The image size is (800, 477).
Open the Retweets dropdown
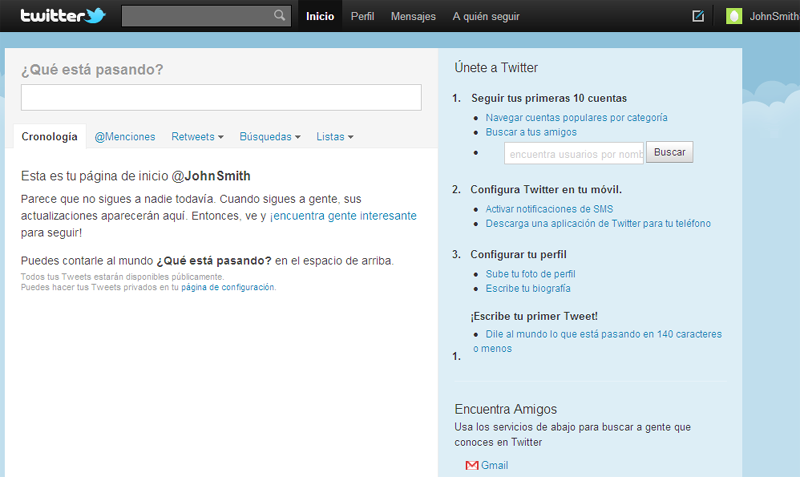click(x=197, y=137)
